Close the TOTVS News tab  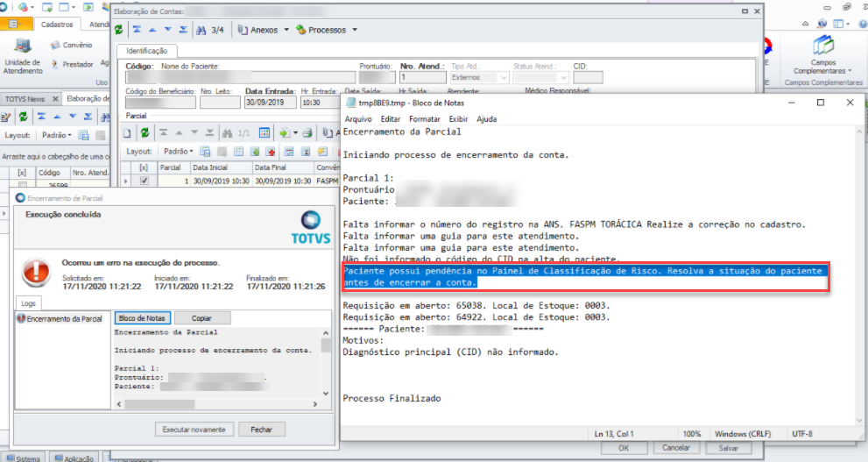tap(55, 98)
